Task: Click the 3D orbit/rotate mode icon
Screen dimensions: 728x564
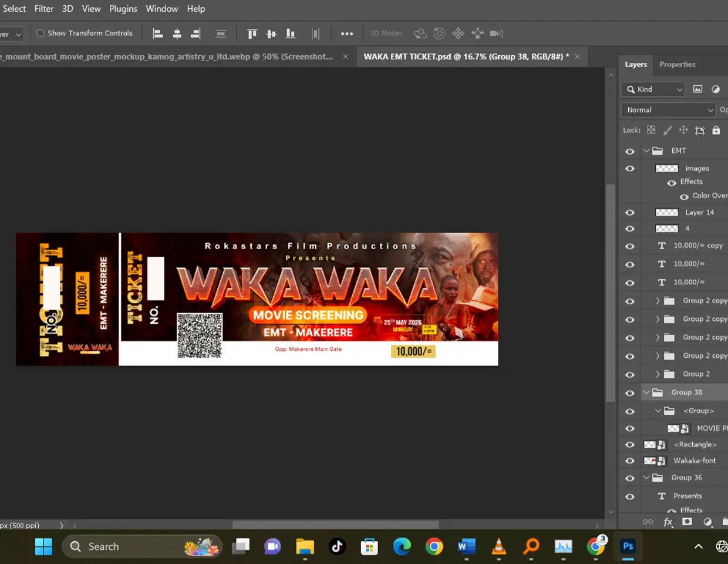Action: pos(420,33)
